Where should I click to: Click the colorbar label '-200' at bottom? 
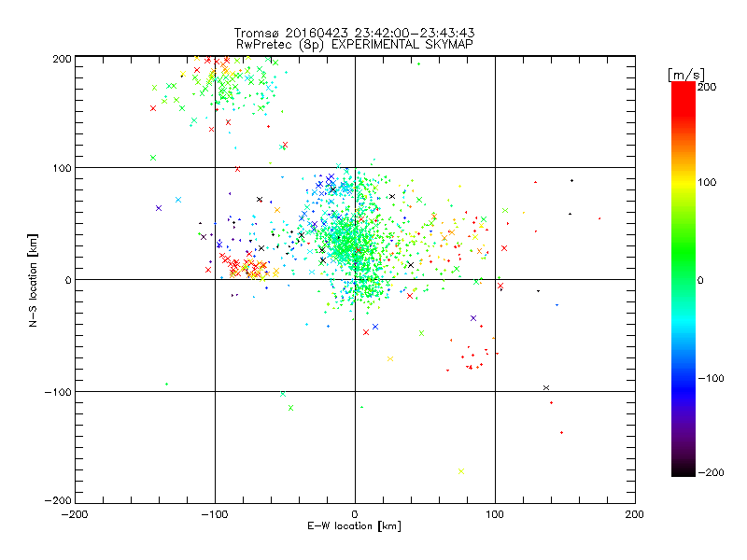click(x=711, y=472)
